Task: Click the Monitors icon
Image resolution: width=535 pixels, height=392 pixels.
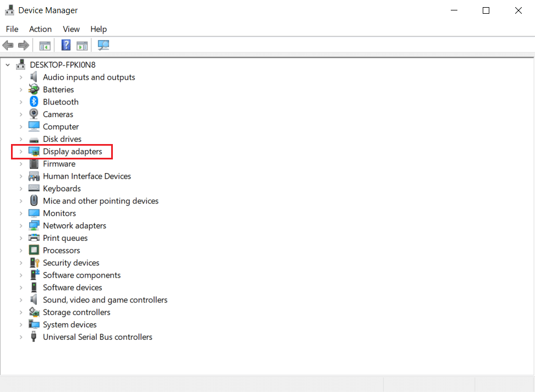Action: tap(34, 213)
